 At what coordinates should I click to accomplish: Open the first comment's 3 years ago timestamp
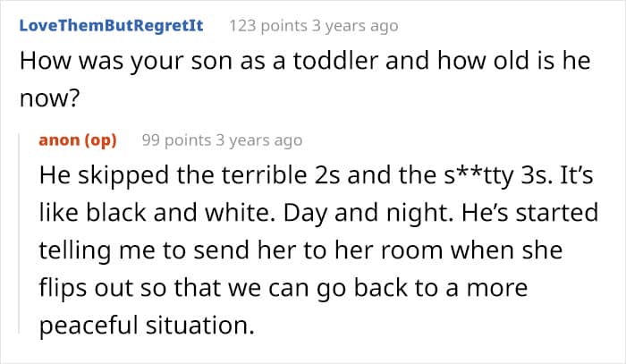coord(355,26)
